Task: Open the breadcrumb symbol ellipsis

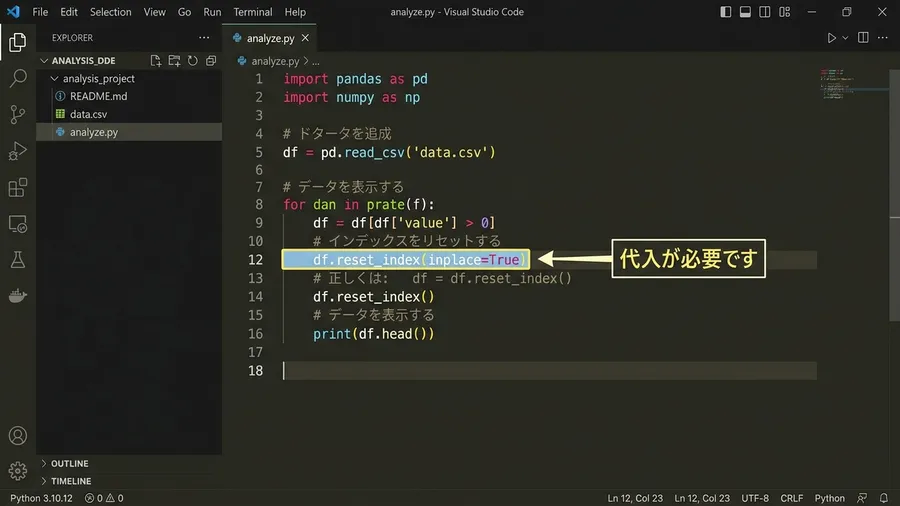Action: click(x=316, y=61)
